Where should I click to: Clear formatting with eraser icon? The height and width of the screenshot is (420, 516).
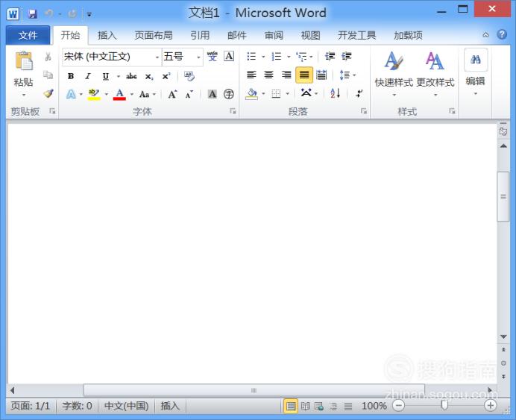pyautogui.click(x=189, y=76)
